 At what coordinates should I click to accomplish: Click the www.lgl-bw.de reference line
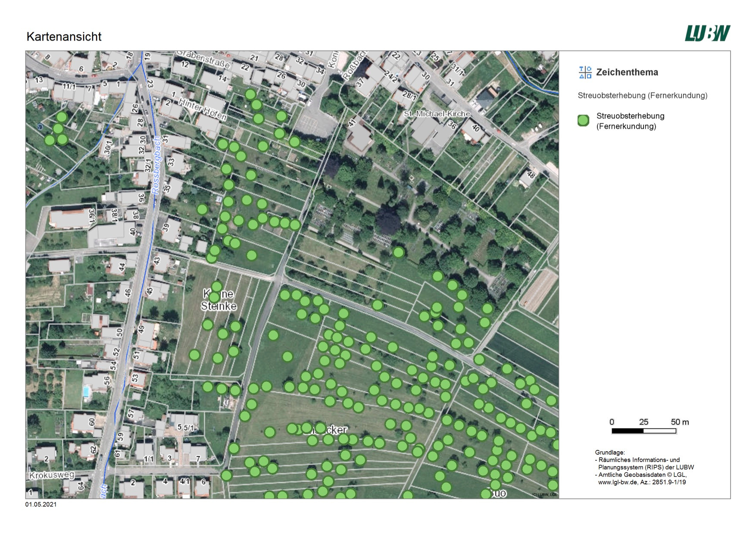[642, 482]
